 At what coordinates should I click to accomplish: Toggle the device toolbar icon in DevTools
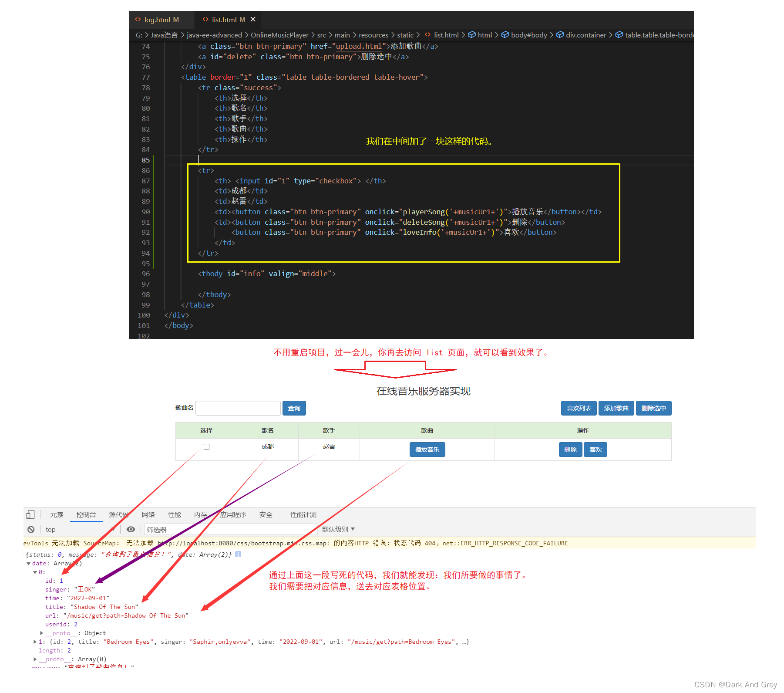click(x=30, y=514)
